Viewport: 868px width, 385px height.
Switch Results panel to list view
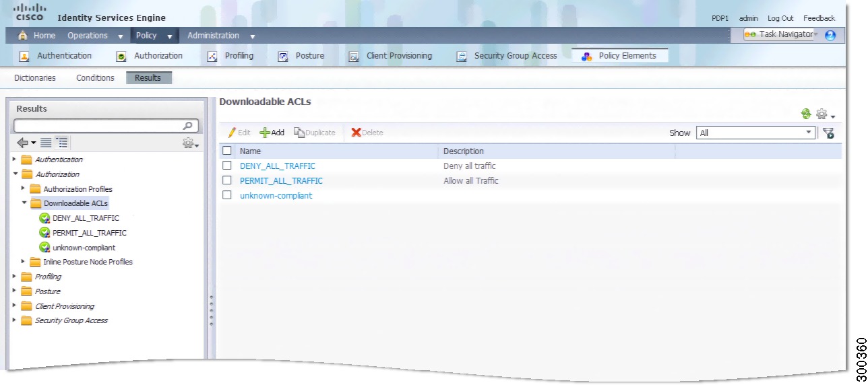point(46,143)
